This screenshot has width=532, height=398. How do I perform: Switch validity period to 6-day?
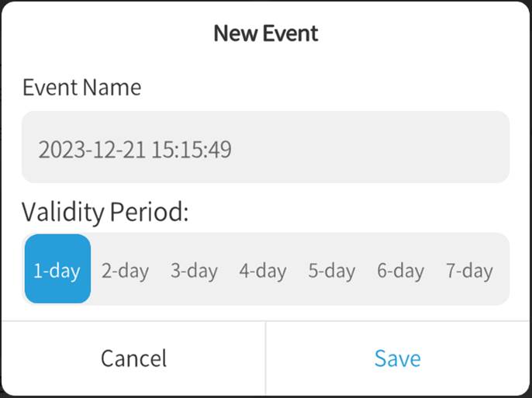[400, 270]
